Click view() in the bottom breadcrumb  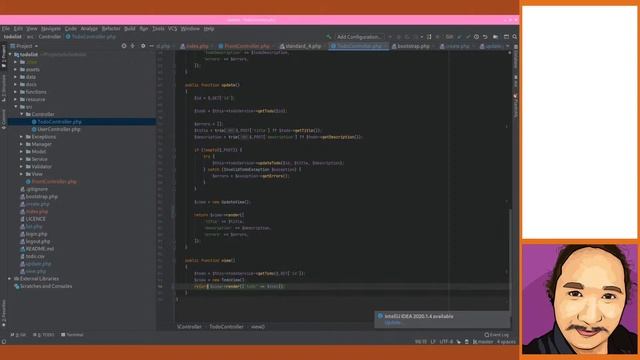click(258, 327)
